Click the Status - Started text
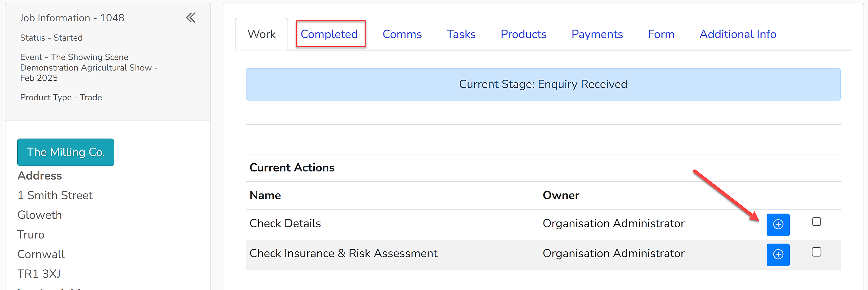868x290 pixels. pyautogui.click(x=51, y=38)
